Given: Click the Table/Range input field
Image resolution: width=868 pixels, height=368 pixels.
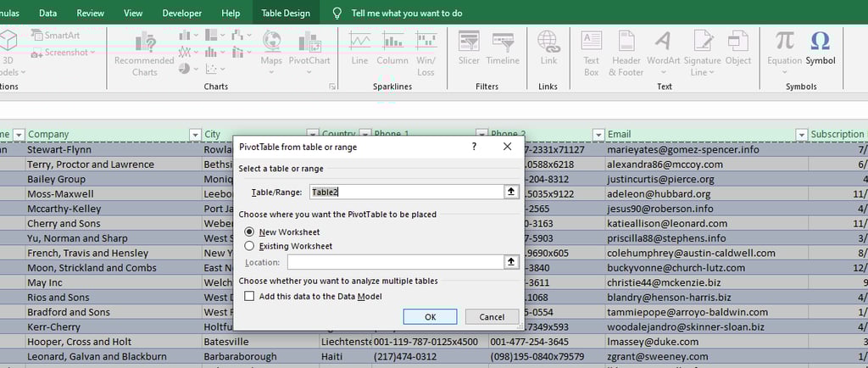Looking at the screenshot, I should click(405, 192).
